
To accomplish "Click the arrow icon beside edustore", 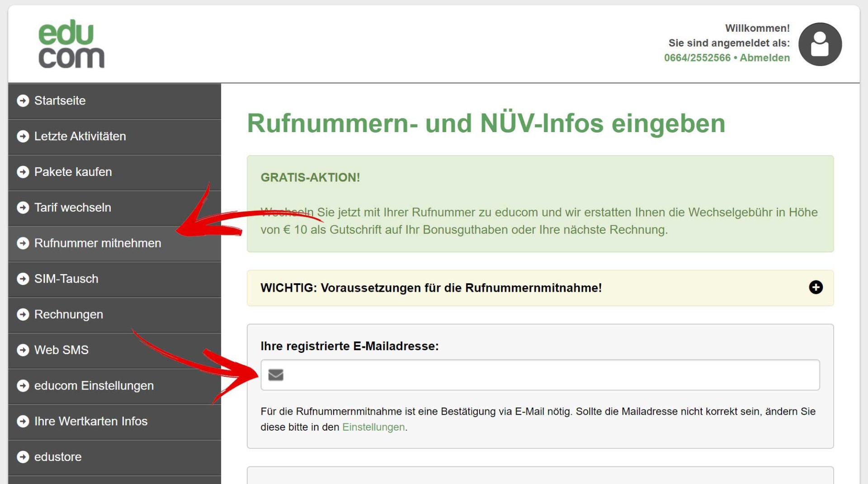I will (x=22, y=457).
